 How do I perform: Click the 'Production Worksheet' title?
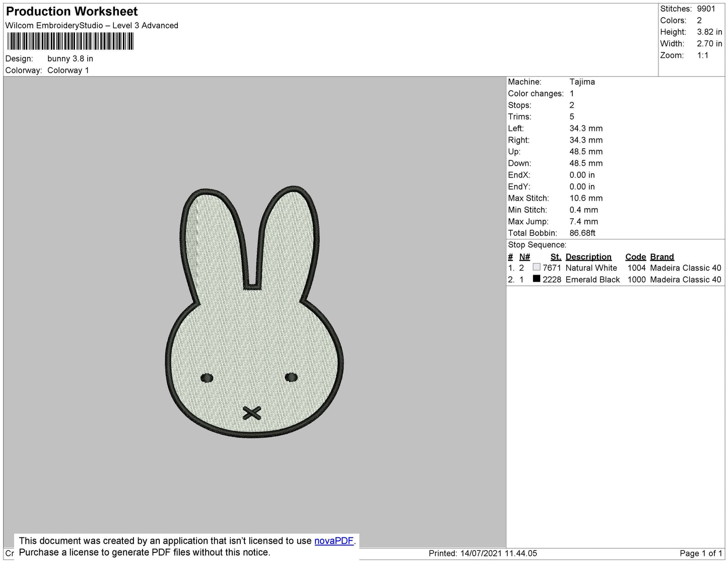72,11
